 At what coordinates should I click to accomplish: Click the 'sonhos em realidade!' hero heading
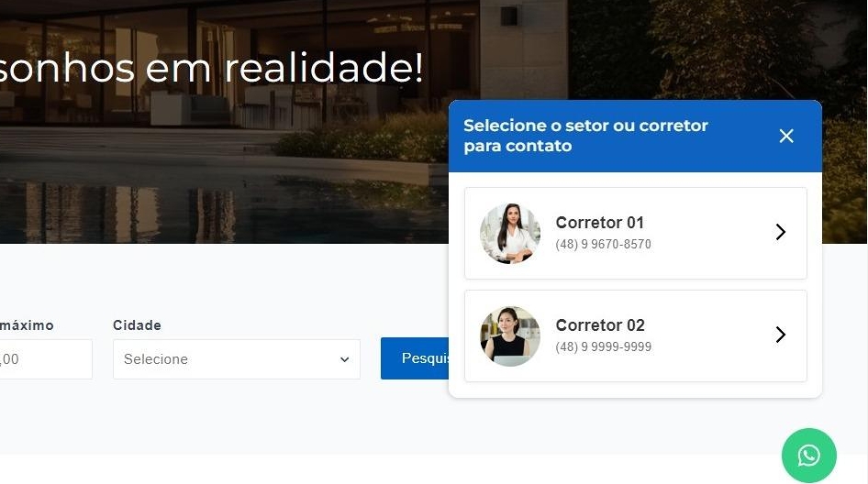pyautogui.click(x=211, y=68)
